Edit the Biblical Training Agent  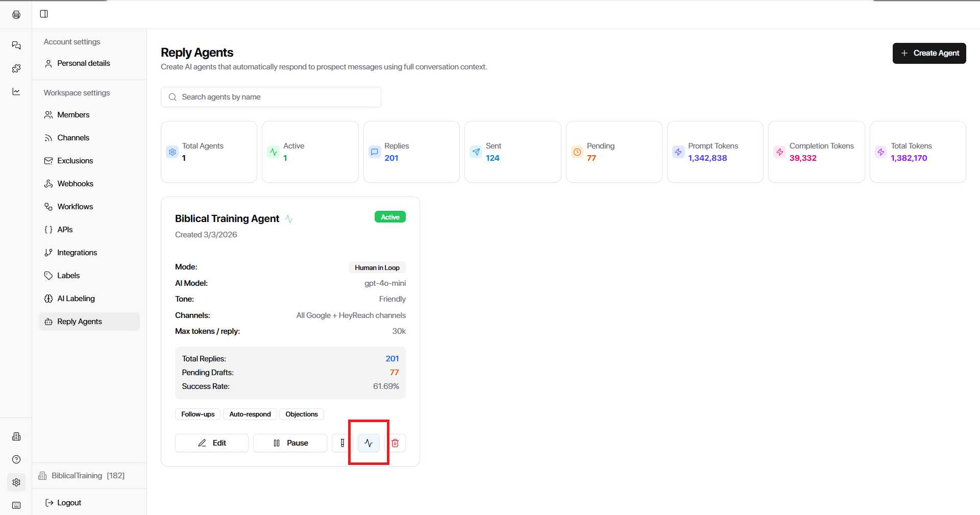pos(212,443)
